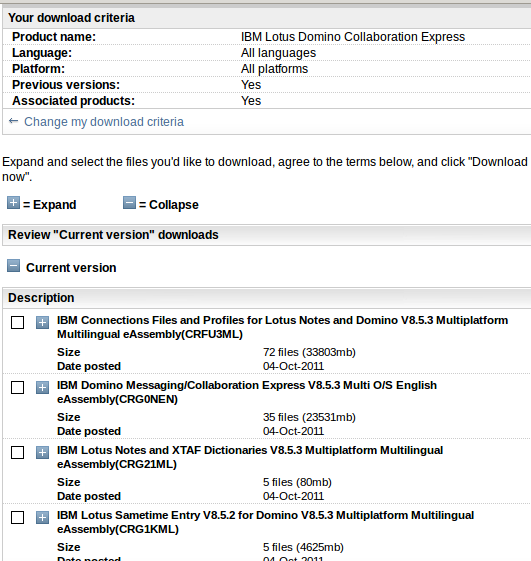Click the Expand legend plus icon
Viewport: 531px width, 561px height.
(14, 203)
